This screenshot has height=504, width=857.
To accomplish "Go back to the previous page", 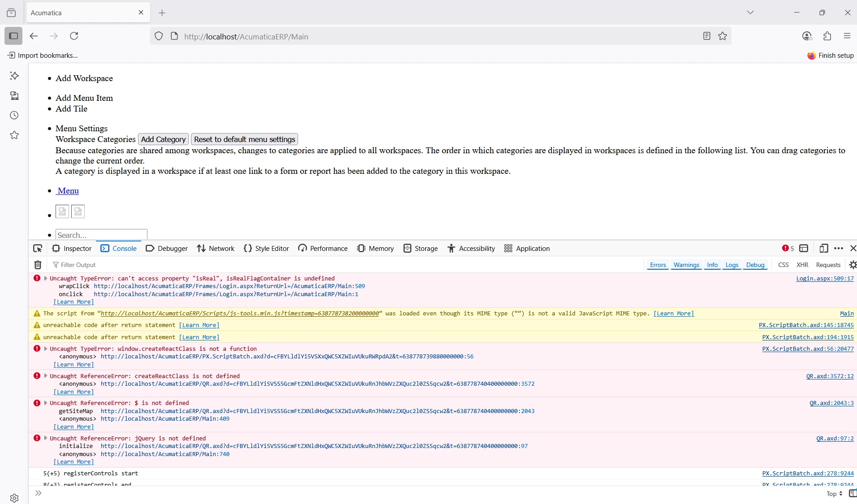I will (34, 36).
